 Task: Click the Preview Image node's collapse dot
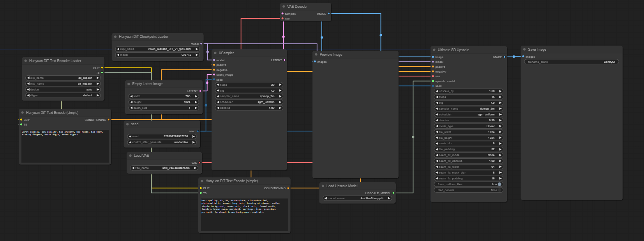click(316, 55)
